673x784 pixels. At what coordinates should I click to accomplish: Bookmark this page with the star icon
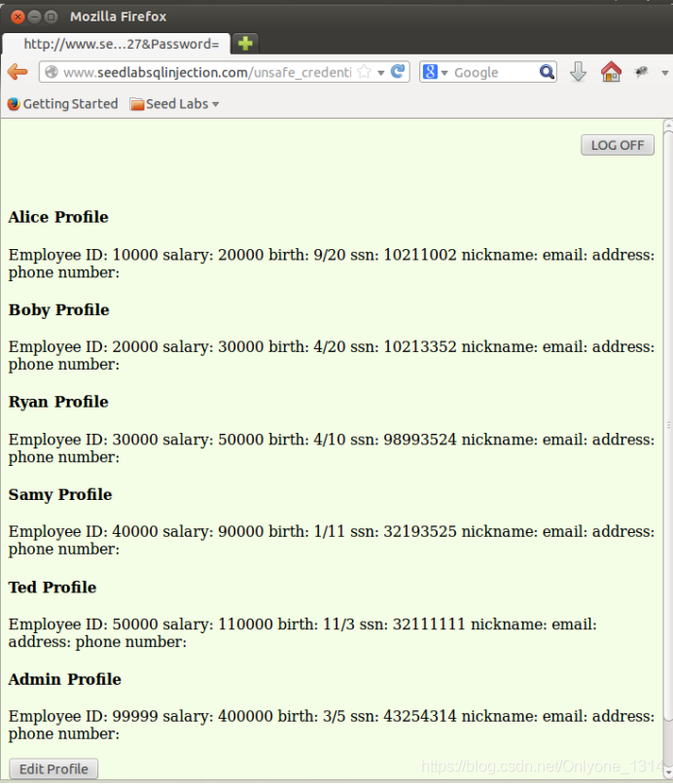(x=365, y=72)
